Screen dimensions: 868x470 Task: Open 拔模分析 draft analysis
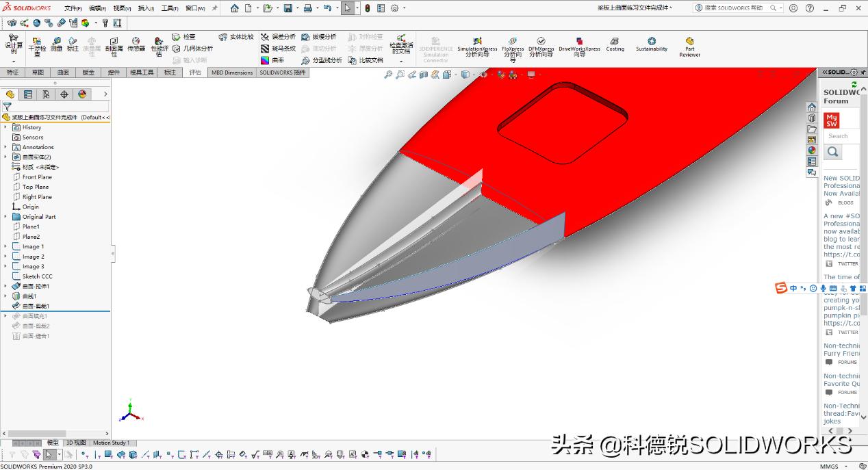tap(319, 37)
